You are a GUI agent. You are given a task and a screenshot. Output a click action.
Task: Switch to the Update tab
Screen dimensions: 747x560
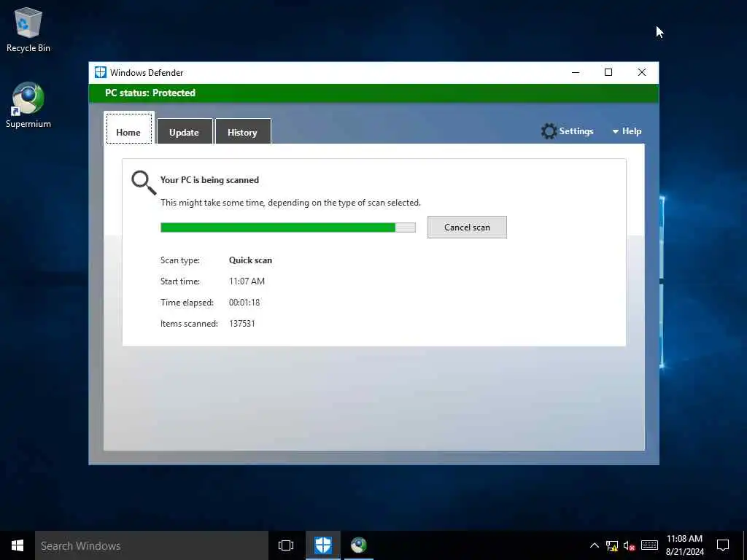point(185,131)
